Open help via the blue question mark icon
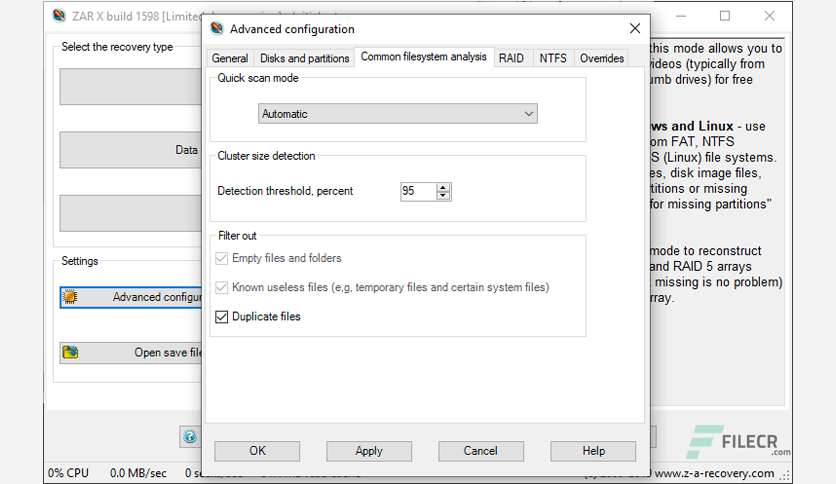The image size is (836, 484). (x=190, y=437)
